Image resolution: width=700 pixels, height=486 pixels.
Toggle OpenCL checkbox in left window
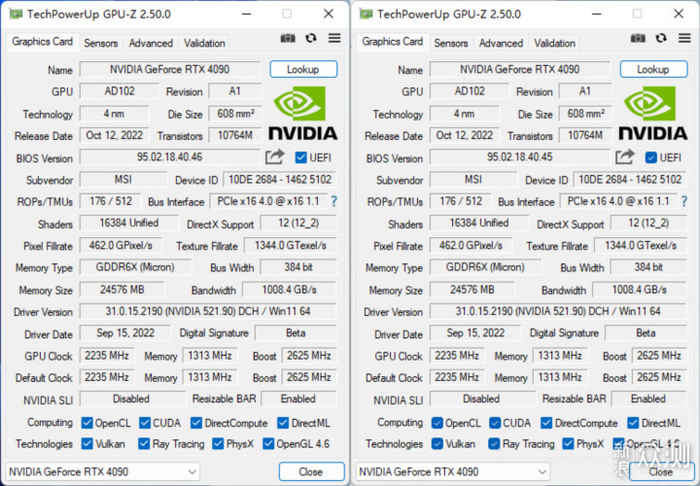(87, 423)
